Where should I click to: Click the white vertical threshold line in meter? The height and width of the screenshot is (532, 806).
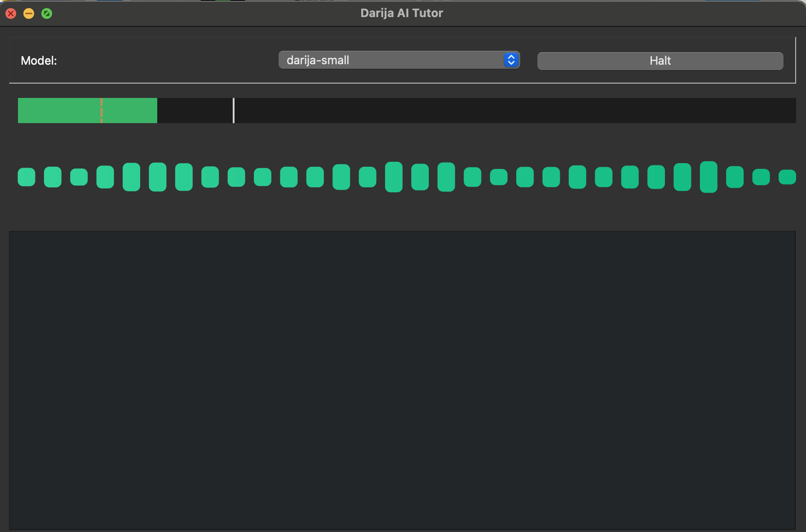234,111
